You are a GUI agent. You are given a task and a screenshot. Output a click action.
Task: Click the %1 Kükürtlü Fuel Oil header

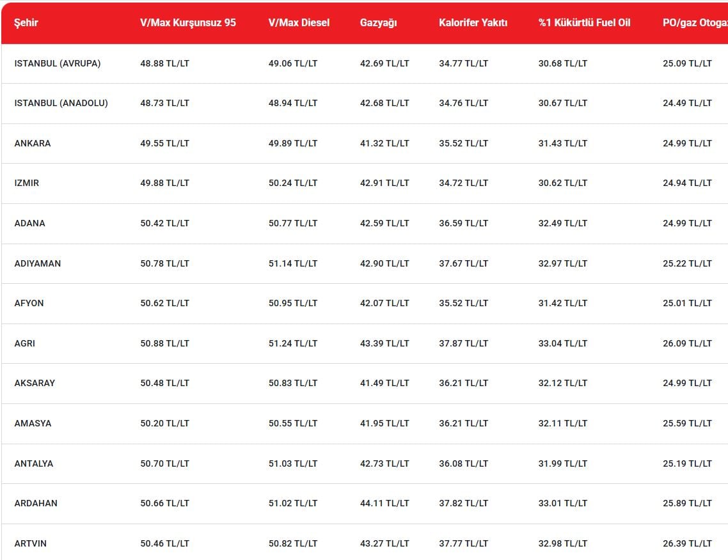[585, 23]
